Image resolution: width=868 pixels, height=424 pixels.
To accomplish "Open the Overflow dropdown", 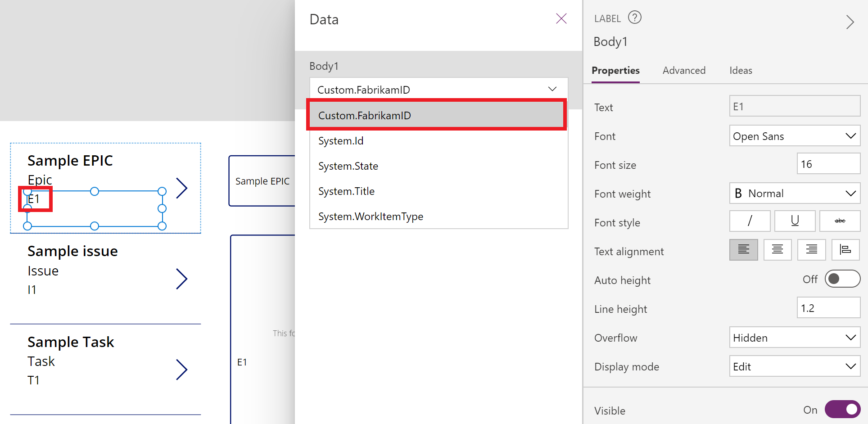I will click(x=795, y=338).
